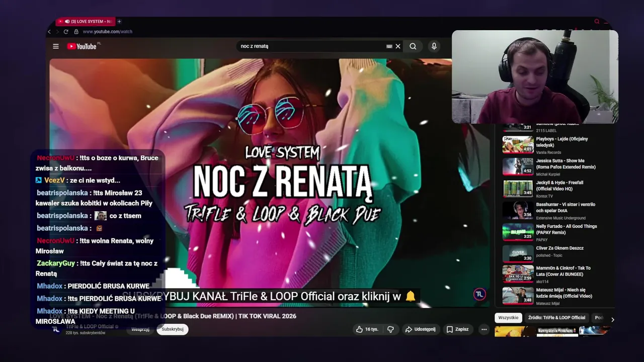Show more filter chips with right arrow
The height and width of the screenshot is (362, 644).
612,319
